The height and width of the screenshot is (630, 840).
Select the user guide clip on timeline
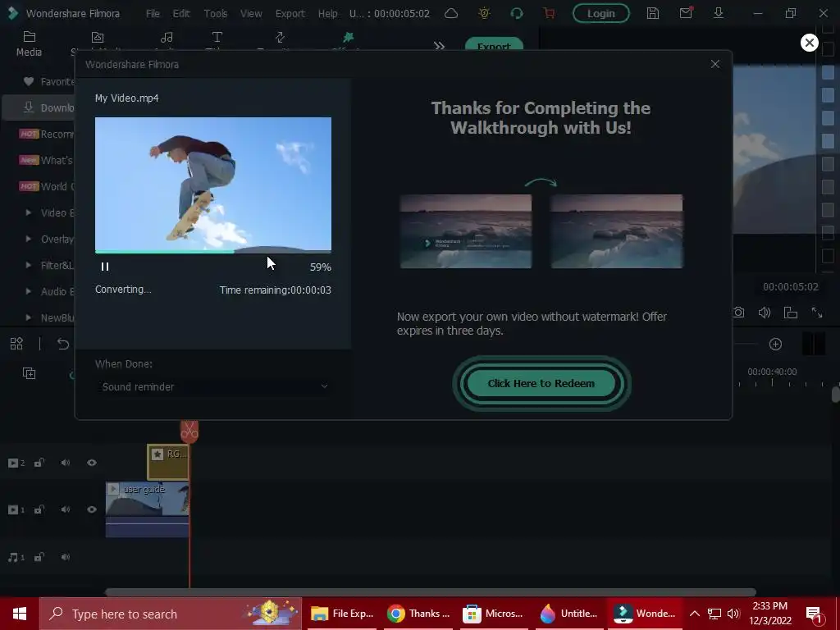[x=148, y=509]
